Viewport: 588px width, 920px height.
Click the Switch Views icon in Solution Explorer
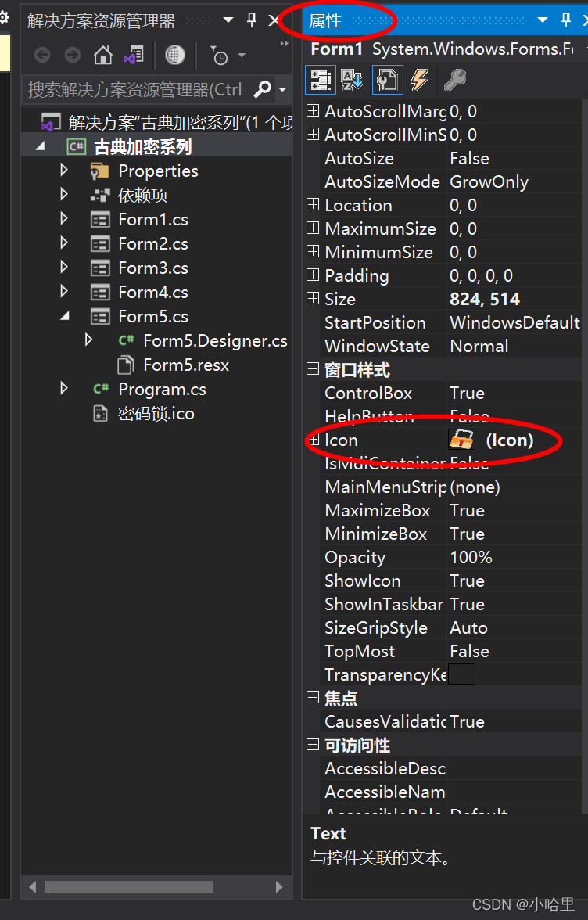(134, 55)
